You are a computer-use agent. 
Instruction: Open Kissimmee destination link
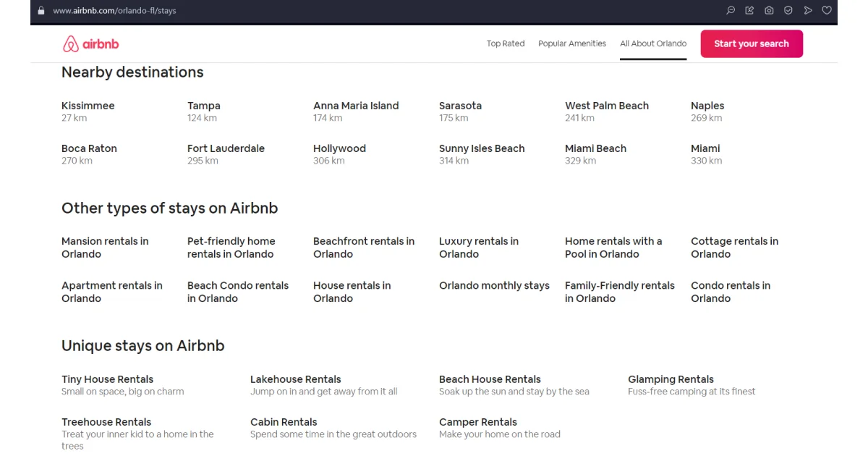[88, 111]
